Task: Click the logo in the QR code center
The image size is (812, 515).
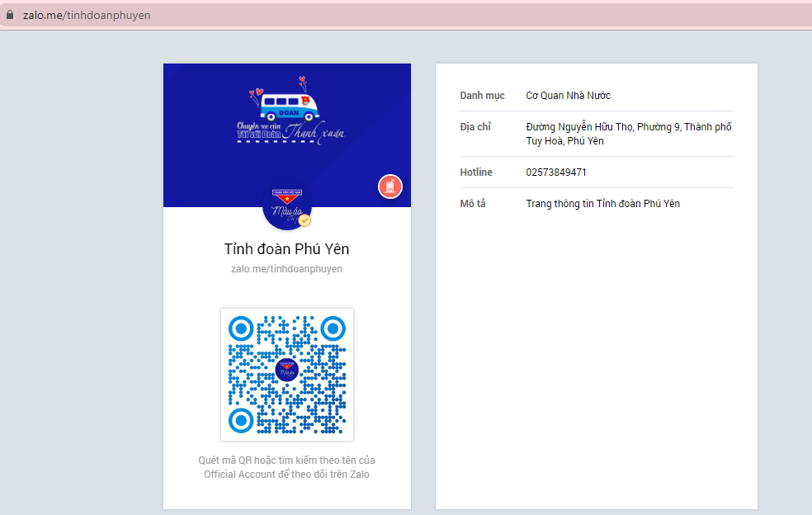Action: [x=287, y=374]
